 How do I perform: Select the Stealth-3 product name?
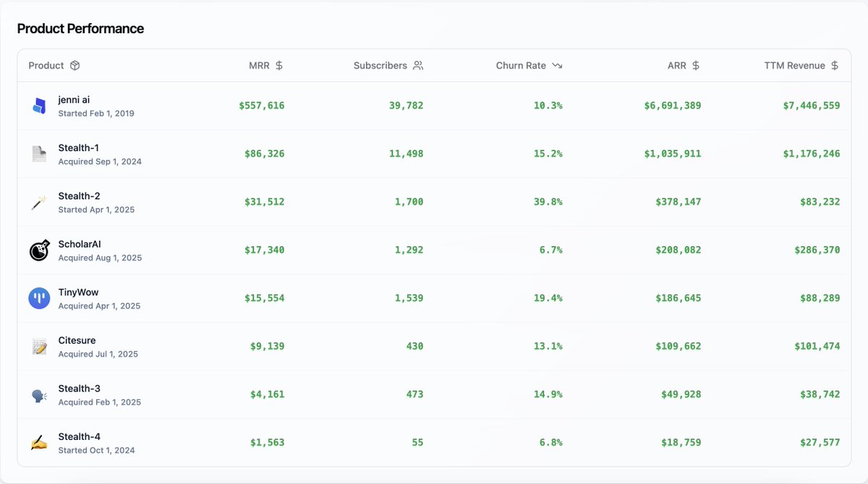click(80, 389)
